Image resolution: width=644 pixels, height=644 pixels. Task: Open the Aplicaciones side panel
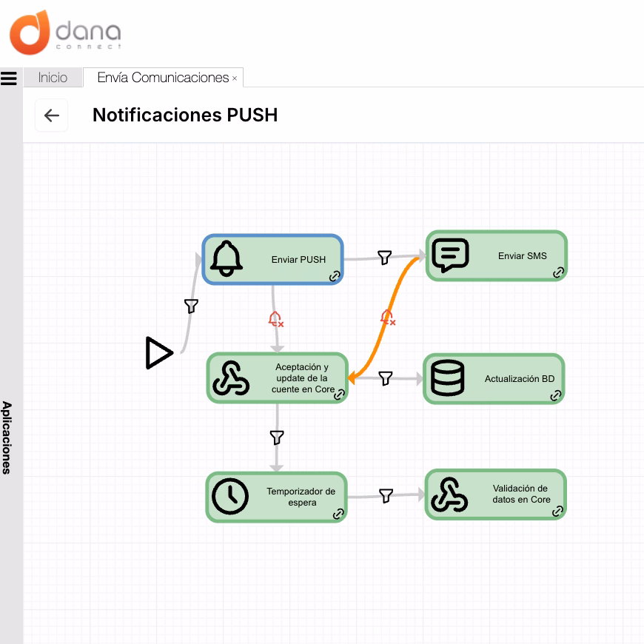[x=7, y=437]
